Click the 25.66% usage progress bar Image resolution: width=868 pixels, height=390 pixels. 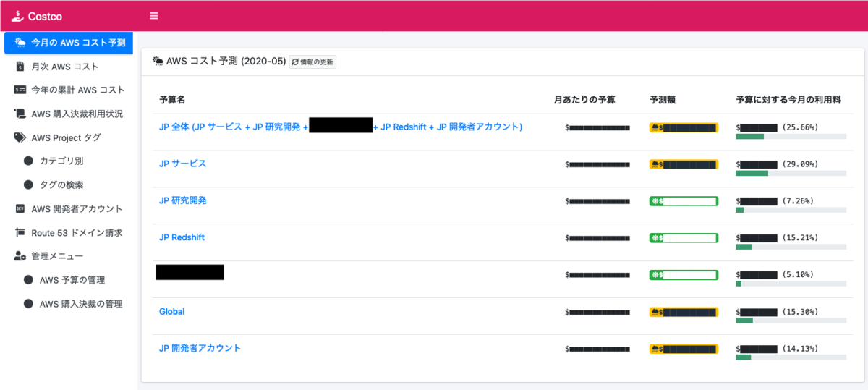[791, 136]
